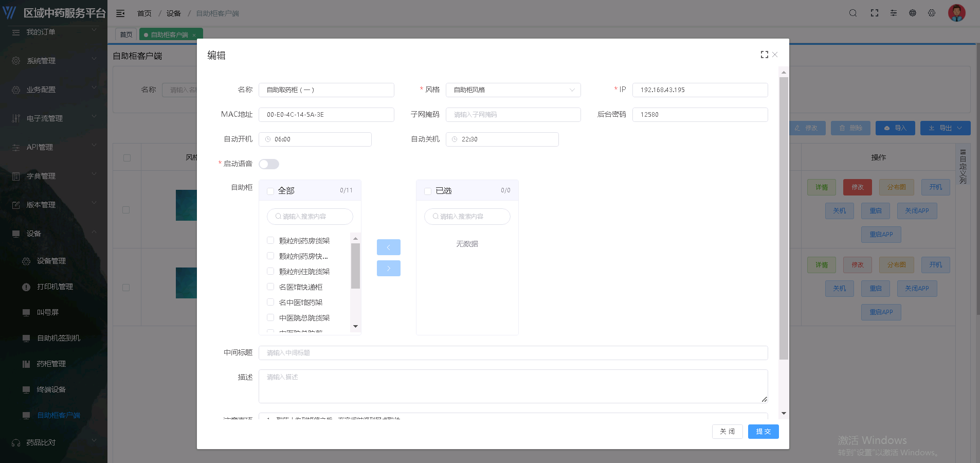Image resolution: width=980 pixels, height=463 pixels.
Task: Click the 设备管理 gear icon in sidebar
Action: (26, 261)
